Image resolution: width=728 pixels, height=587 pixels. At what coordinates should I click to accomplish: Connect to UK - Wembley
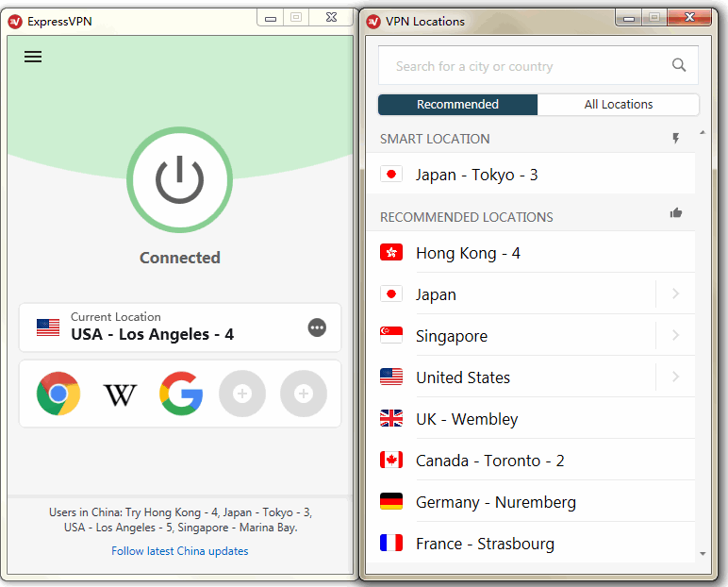[531, 419]
